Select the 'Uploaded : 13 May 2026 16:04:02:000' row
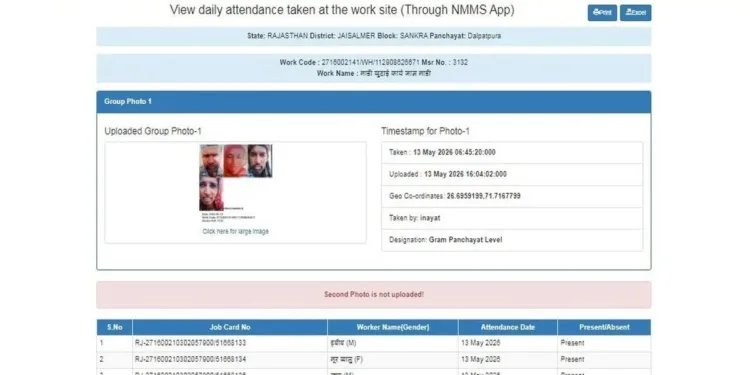The image size is (750, 375). coord(512,175)
